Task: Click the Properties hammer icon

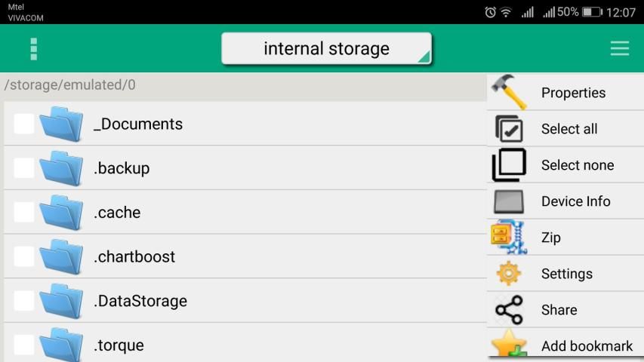Action: click(x=509, y=92)
